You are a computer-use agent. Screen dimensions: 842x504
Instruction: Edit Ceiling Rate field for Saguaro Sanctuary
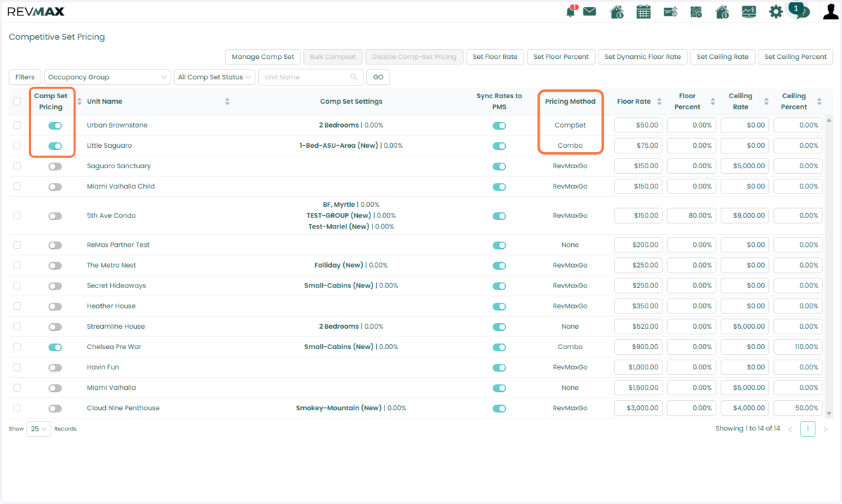[x=744, y=166]
